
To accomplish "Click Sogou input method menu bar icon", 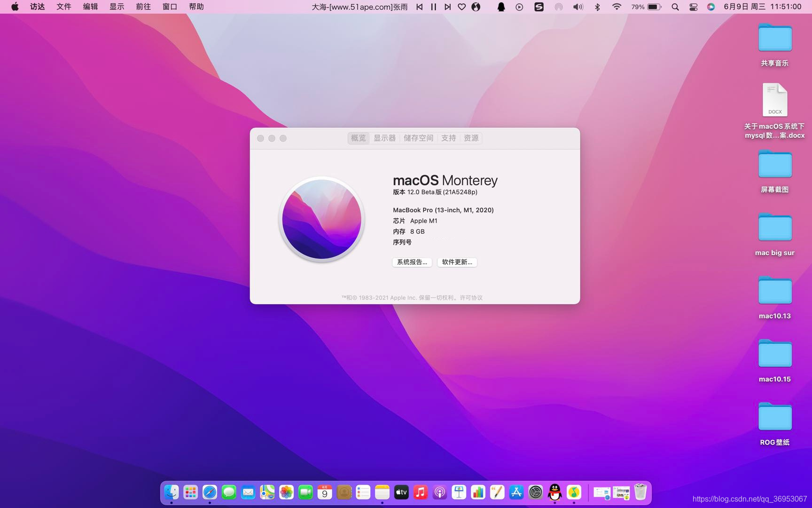I will click(539, 7).
